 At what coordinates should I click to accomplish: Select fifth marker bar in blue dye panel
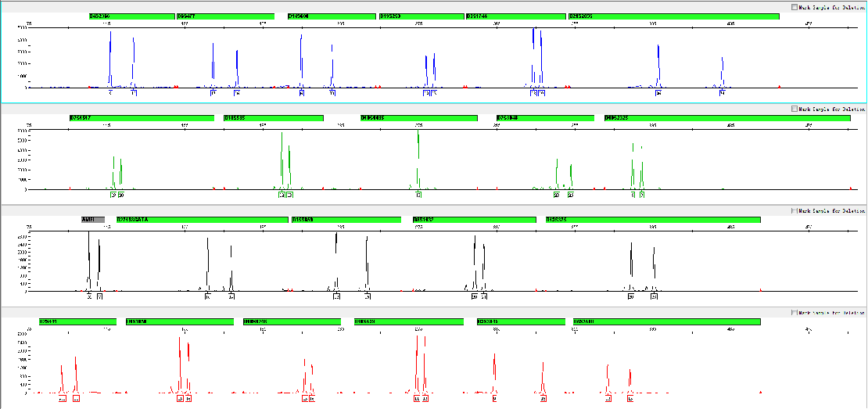516,16
